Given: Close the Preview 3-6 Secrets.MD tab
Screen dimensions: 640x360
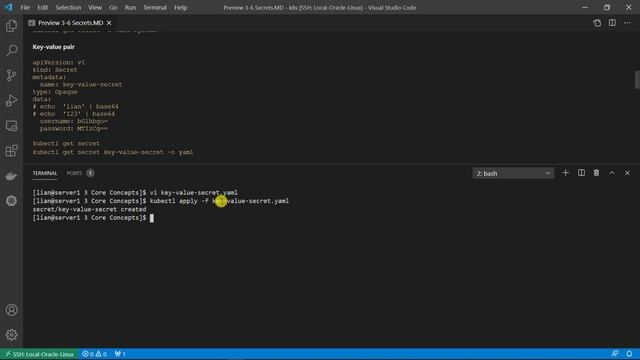Looking at the screenshot, I should (x=109, y=23).
